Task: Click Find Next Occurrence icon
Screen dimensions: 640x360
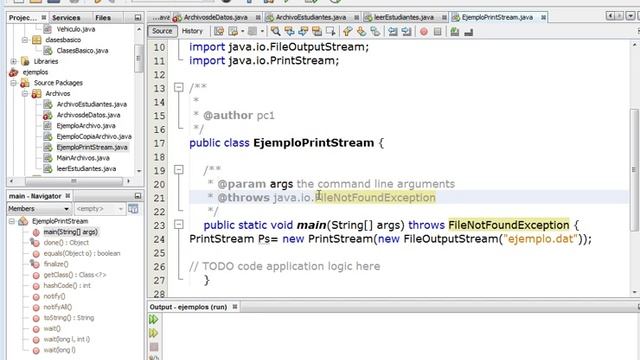Action: click(303, 31)
